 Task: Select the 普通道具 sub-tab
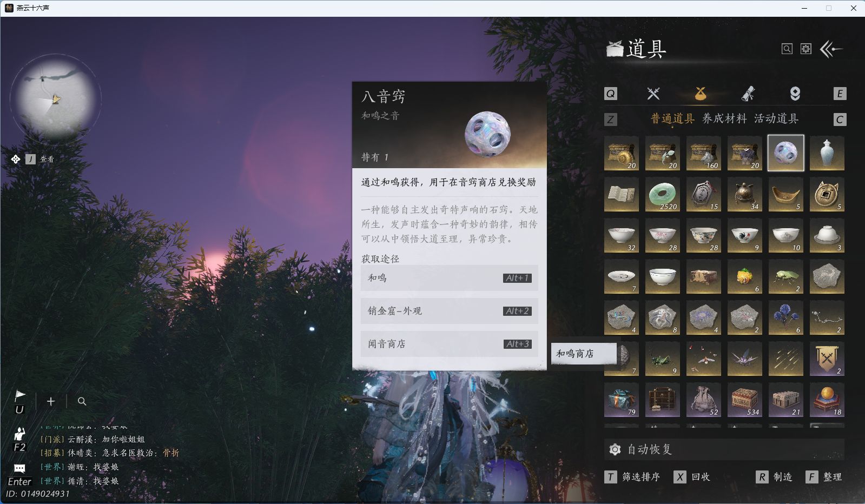pyautogui.click(x=672, y=118)
